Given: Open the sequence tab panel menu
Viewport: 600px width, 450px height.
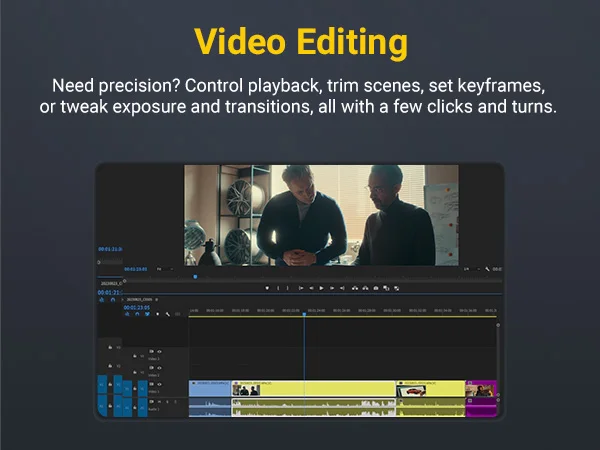Looking at the screenshot, I should point(157,299).
